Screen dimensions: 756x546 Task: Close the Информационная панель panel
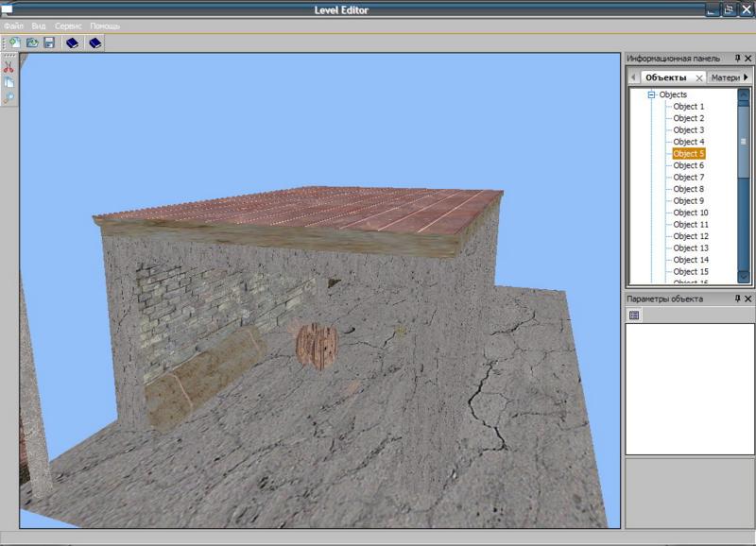[748, 59]
